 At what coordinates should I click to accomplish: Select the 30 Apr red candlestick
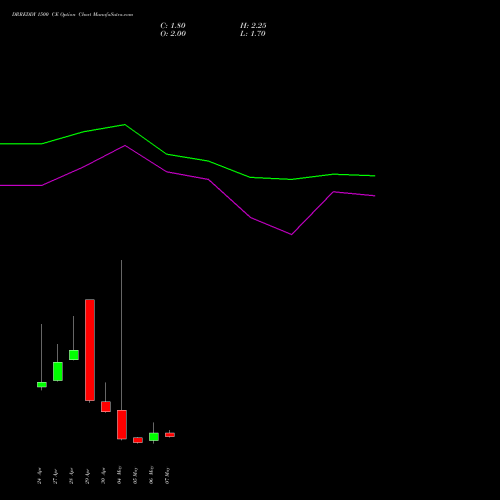point(106,407)
